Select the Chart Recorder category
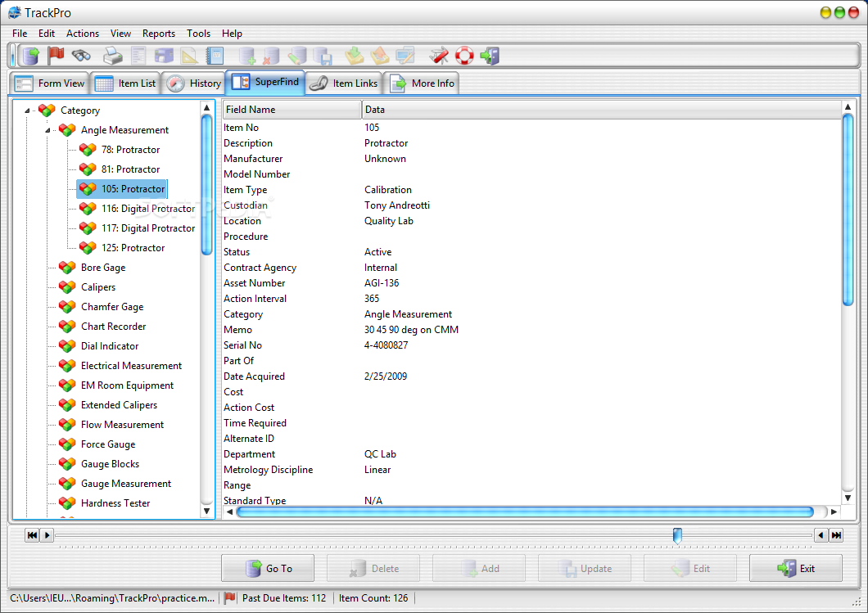Image resolution: width=868 pixels, height=613 pixels. click(x=114, y=327)
